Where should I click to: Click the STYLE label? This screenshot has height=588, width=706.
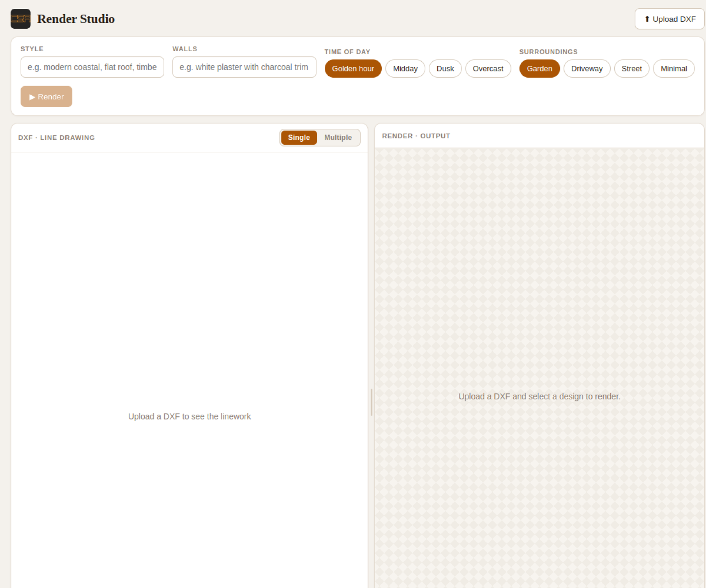[32, 49]
